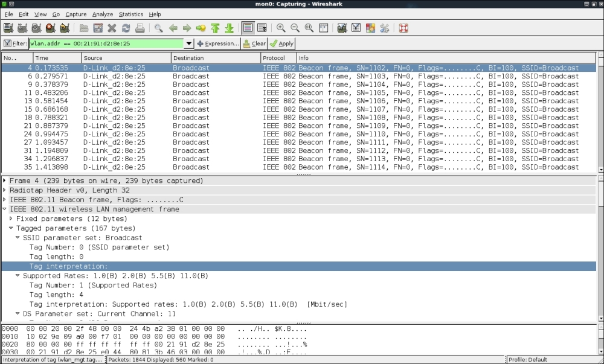Image resolution: width=604 pixels, height=364 pixels.
Task: Open the Statistics menu
Action: (131, 14)
